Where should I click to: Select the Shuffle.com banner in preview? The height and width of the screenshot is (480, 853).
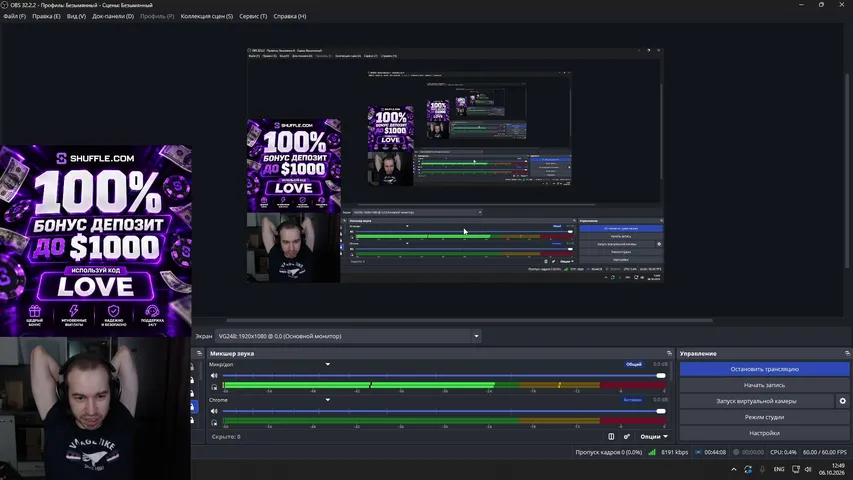coord(294,165)
